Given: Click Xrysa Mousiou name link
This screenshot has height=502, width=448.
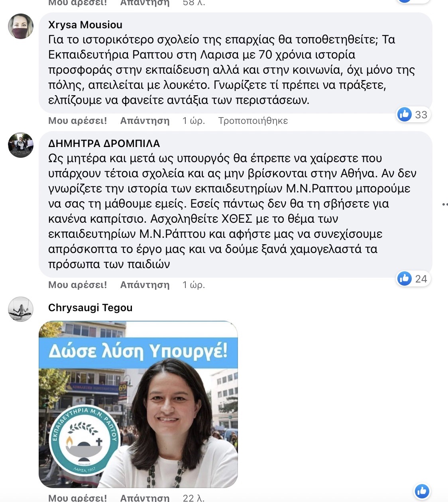Looking at the screenshot, I should click(85, 25).
